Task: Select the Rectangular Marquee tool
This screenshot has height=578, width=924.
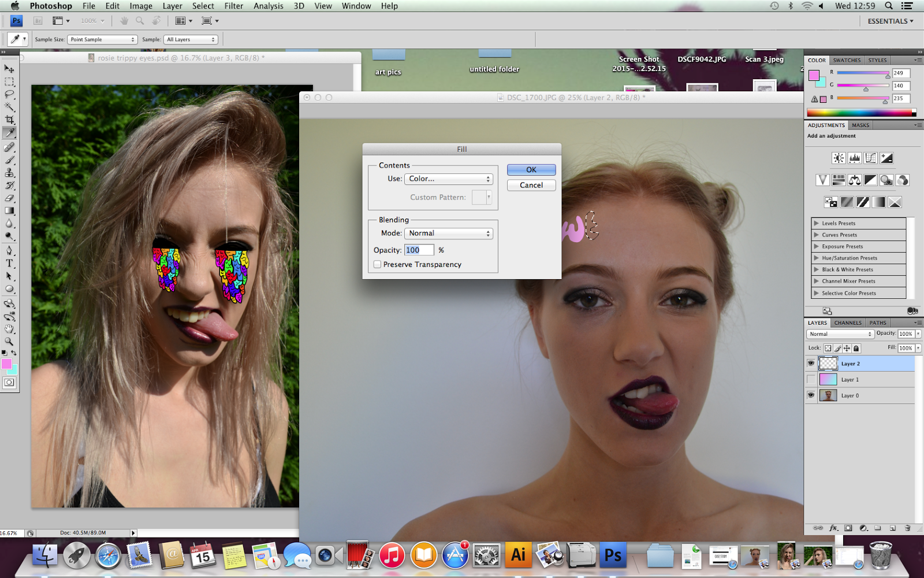Action: (x=9, y=81)
